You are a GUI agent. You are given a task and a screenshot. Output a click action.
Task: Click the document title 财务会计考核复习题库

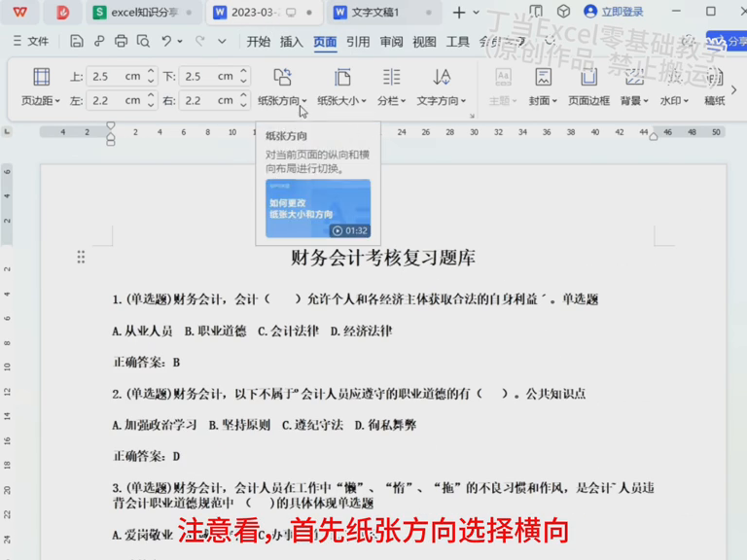[x=383, y=258]
